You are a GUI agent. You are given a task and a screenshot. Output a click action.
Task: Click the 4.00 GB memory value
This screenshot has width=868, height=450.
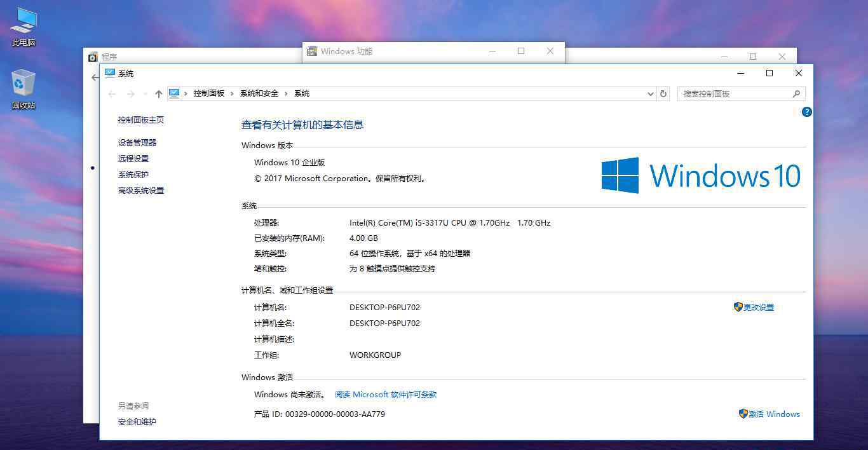pos(363,238)
